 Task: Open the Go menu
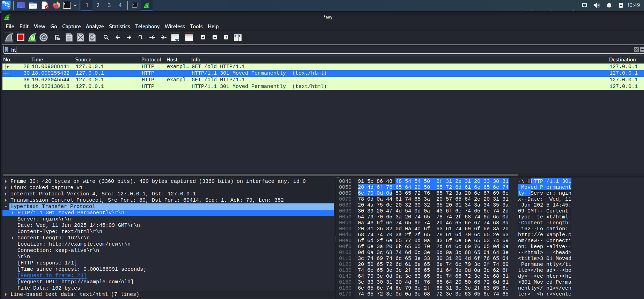53,27
